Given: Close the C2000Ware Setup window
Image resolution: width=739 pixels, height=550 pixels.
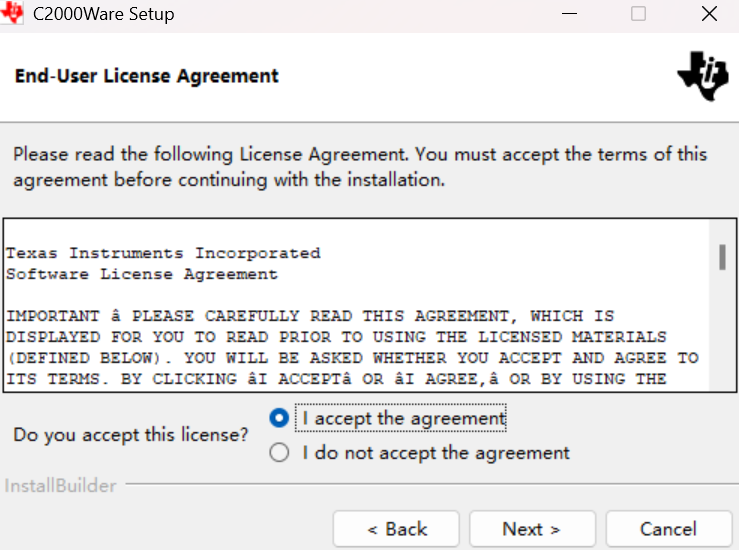Looking at the screenshot, I should (709, 14).
